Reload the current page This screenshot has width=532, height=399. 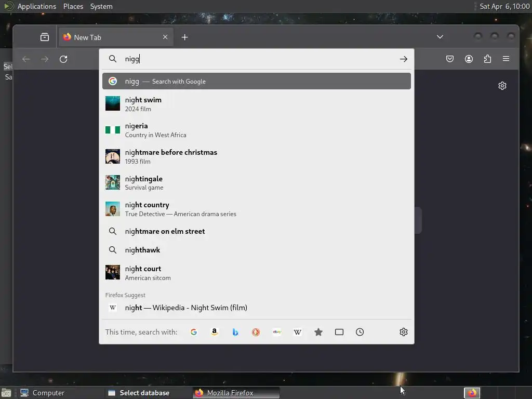tap(63, 59)
